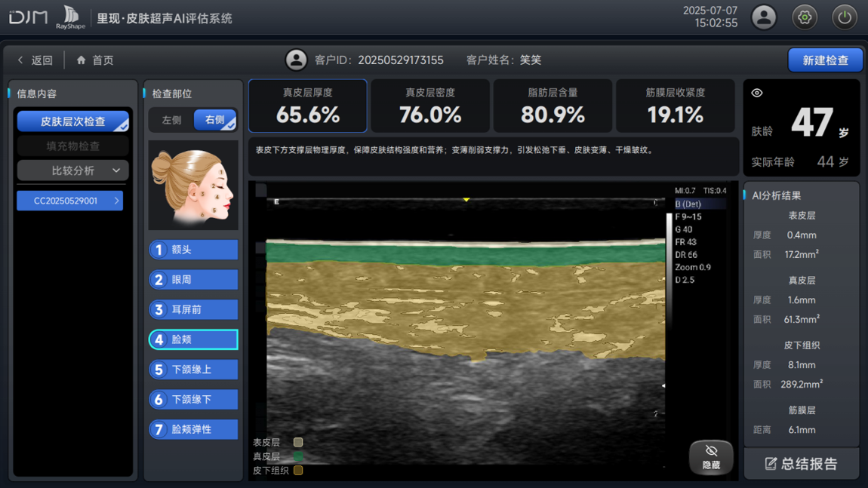Select the 真皮层密度 76.0% metric card
Screen dimensions: 868x488
[x=430, y=106]
